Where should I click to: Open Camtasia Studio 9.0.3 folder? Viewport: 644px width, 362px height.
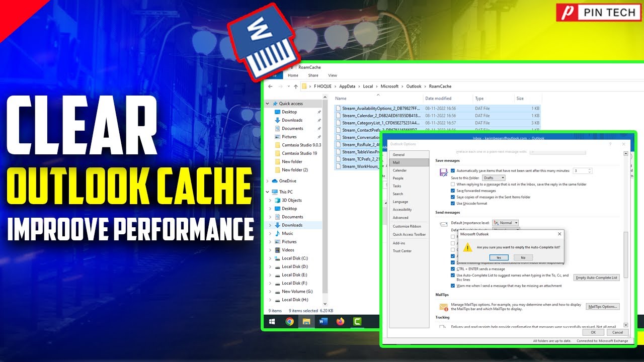tap(301, 145)
